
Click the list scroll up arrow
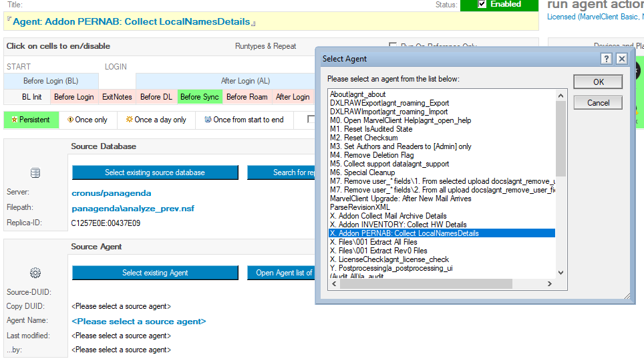point(560,96)
